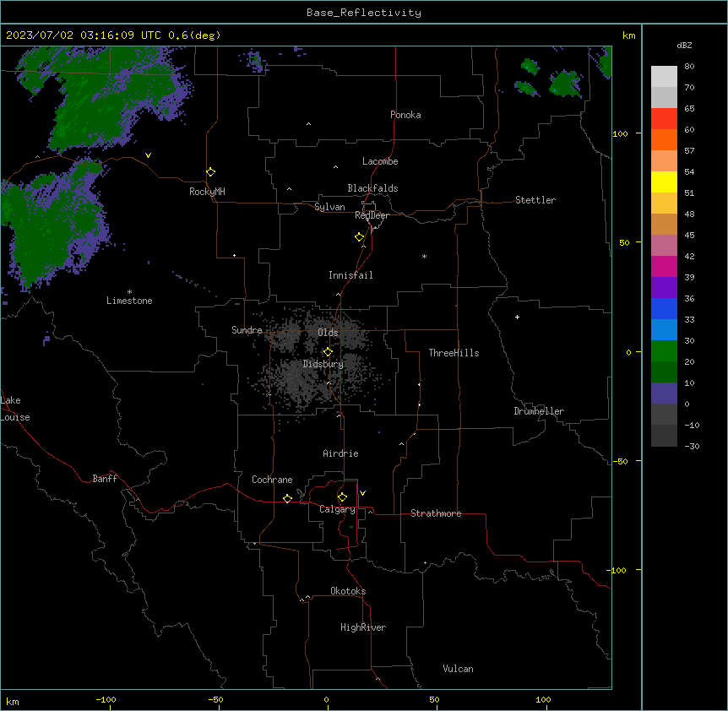The height and width of the screenshot is (711, 728).
Task: Click the 0 tick on the bottom axis
Action: (326, 699)
